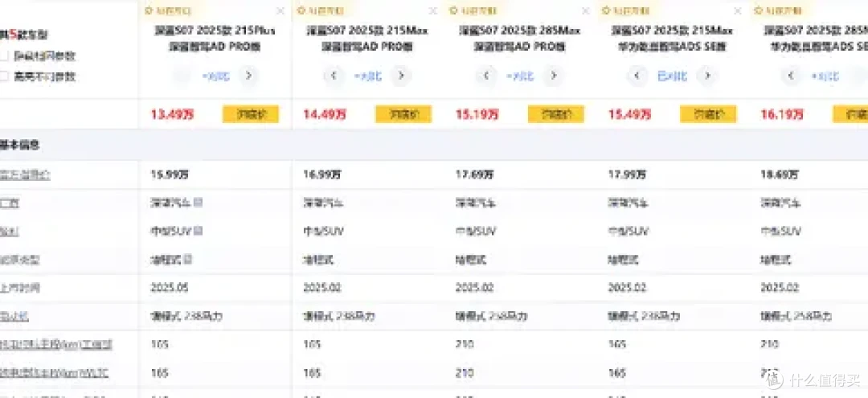Click the yellow 询底价 button next to 15.49万

(x=708, y=114)
